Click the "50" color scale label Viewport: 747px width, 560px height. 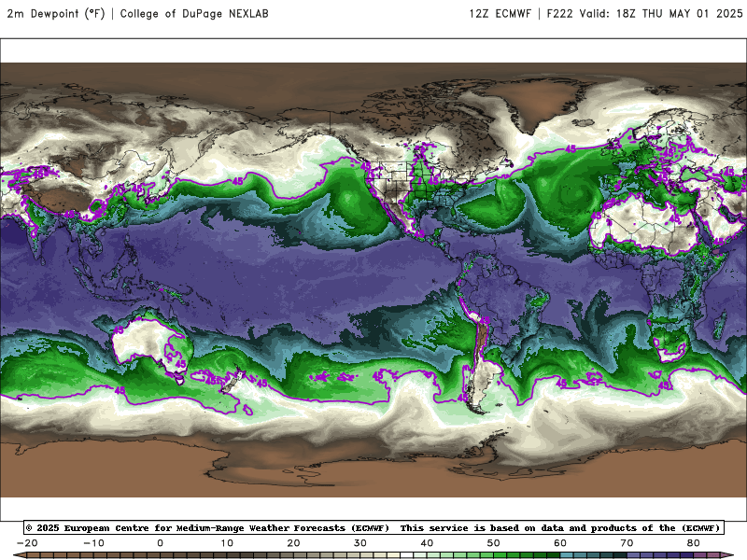point(494,543)
